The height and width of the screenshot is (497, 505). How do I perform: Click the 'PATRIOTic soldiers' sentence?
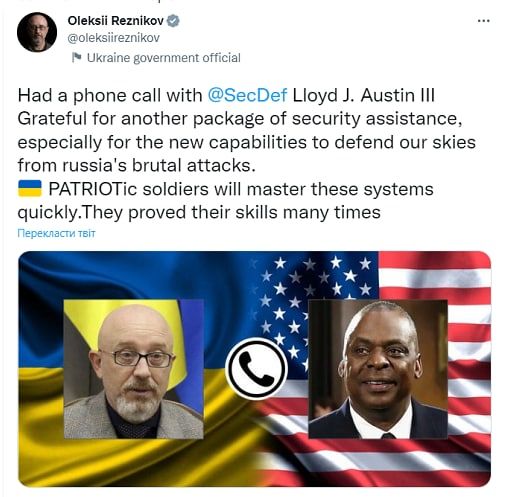tap(241, 189)
